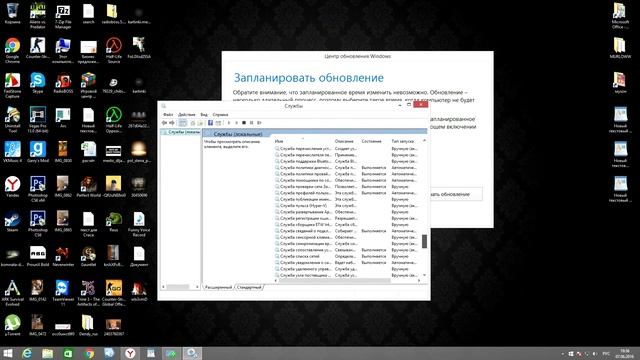Select the 7-Zip File Manager shortcut
640x360 pixels.
(63, 16)
